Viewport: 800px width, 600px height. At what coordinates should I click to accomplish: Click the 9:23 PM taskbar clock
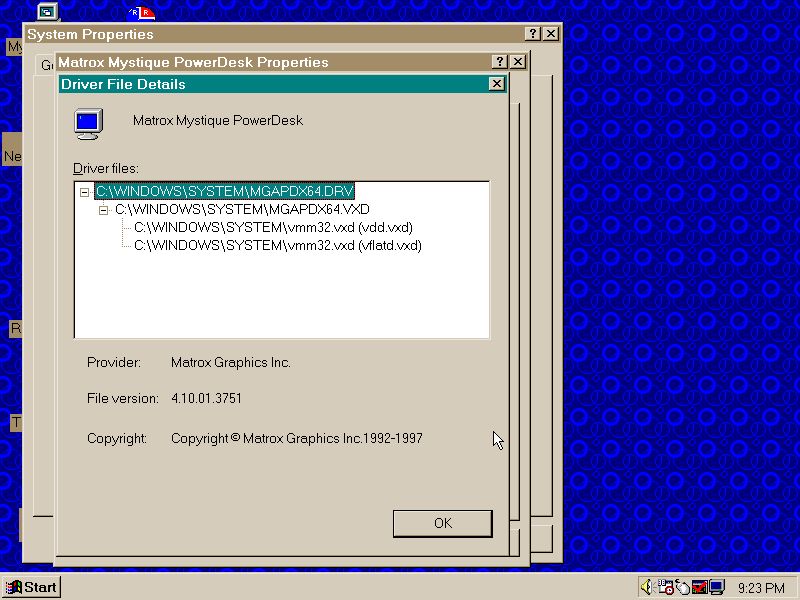760,588
